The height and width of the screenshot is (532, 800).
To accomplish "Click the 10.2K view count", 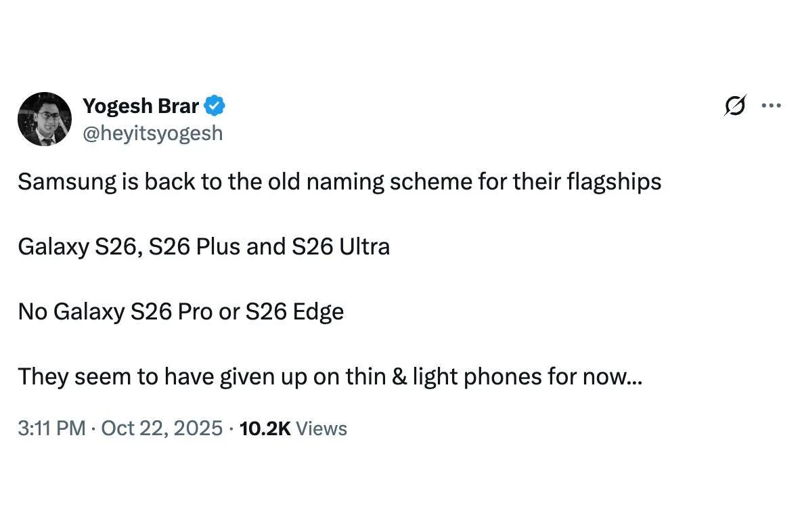I will [x=265, y=428].
